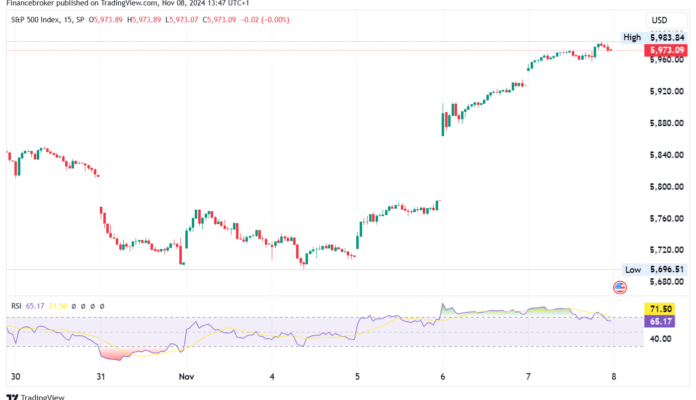696x400 pixels.
Task: Click the RSI indicator label
Action: [x=16, y=306]
